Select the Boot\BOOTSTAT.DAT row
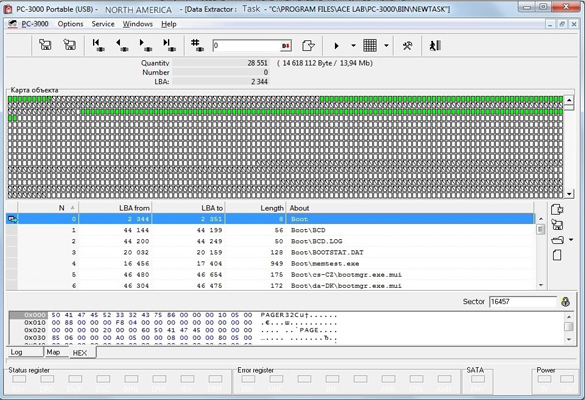The height and width of the screenshot is (400, 585). point(276,252)
